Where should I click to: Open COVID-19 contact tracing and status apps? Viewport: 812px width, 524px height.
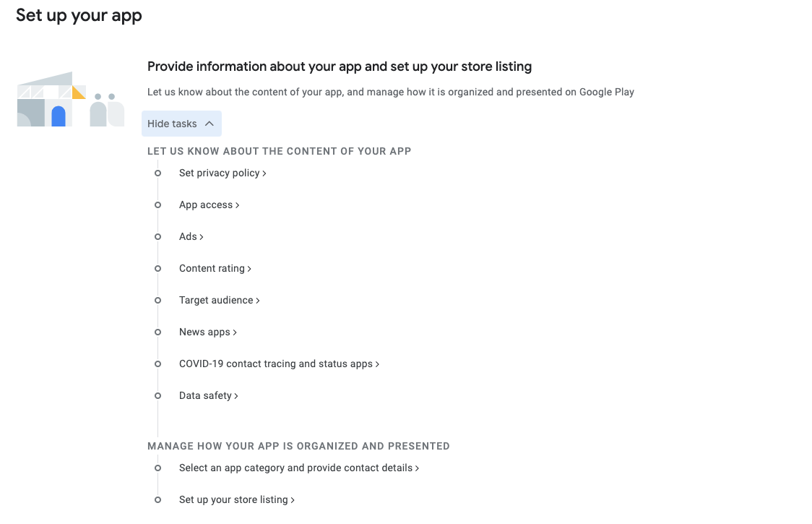[279, 364]
